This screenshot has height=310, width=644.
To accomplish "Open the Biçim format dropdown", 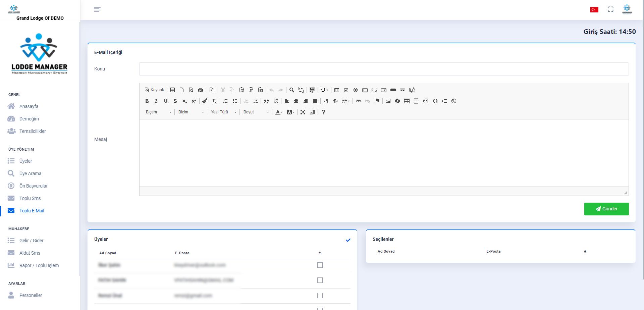I will tap(191, 112).
